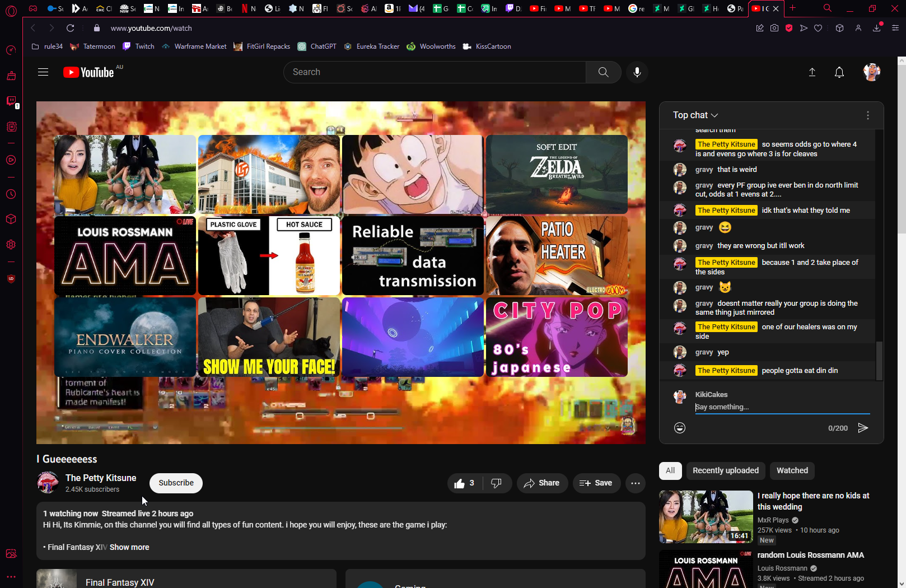Switch to the Google browser tab
Viewport: 906px width, 588px height.
pos(636,8)
